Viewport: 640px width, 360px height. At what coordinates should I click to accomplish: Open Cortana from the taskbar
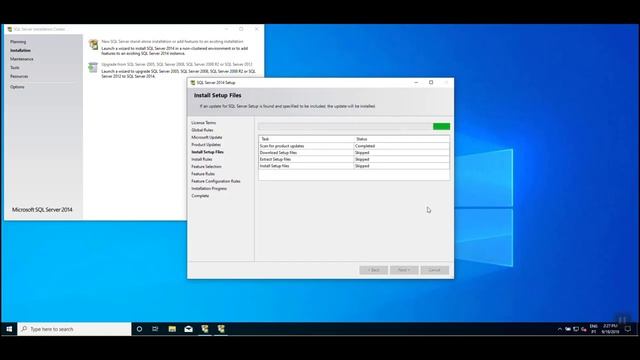[139, 329]
